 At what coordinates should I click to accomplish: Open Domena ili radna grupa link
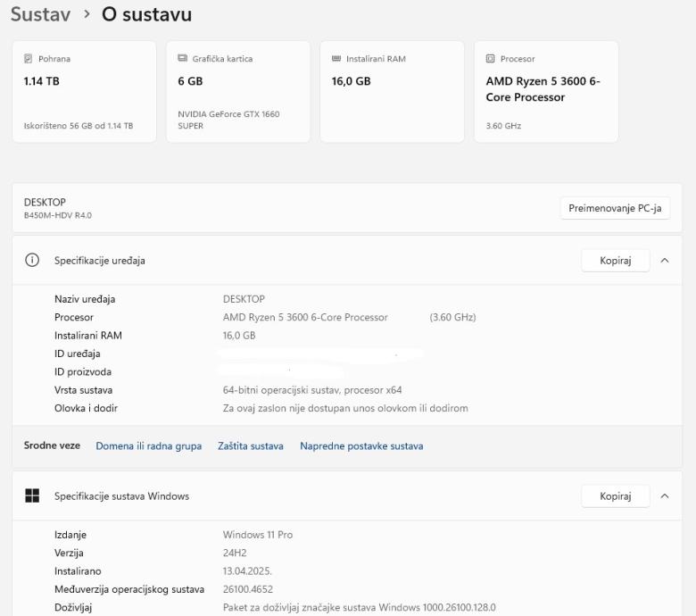pos(148,446)
